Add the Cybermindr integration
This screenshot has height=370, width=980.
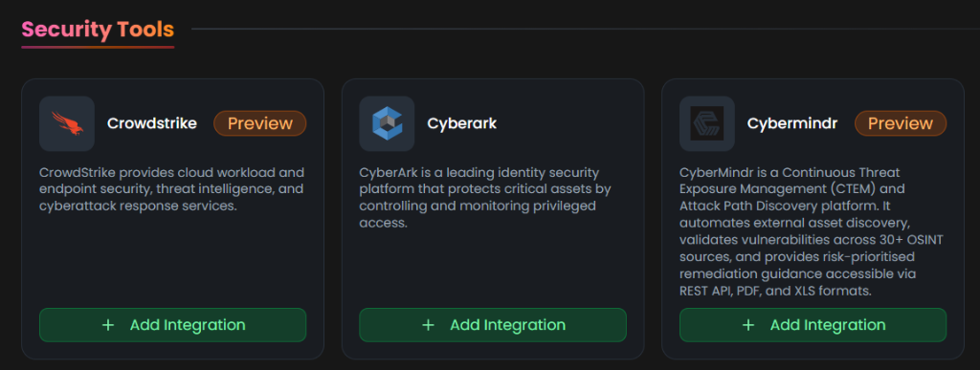click(813, 325)
